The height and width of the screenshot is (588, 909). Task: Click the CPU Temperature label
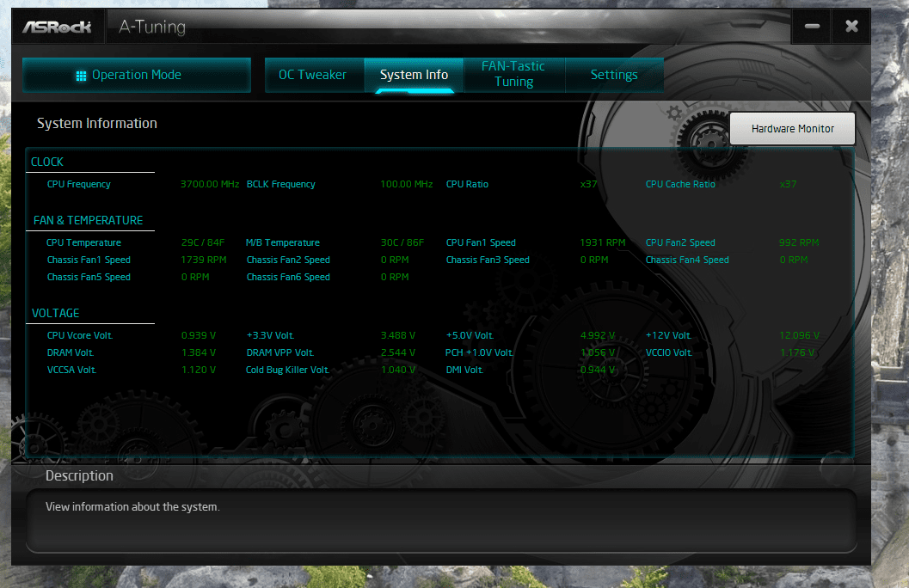click(84, 242)
